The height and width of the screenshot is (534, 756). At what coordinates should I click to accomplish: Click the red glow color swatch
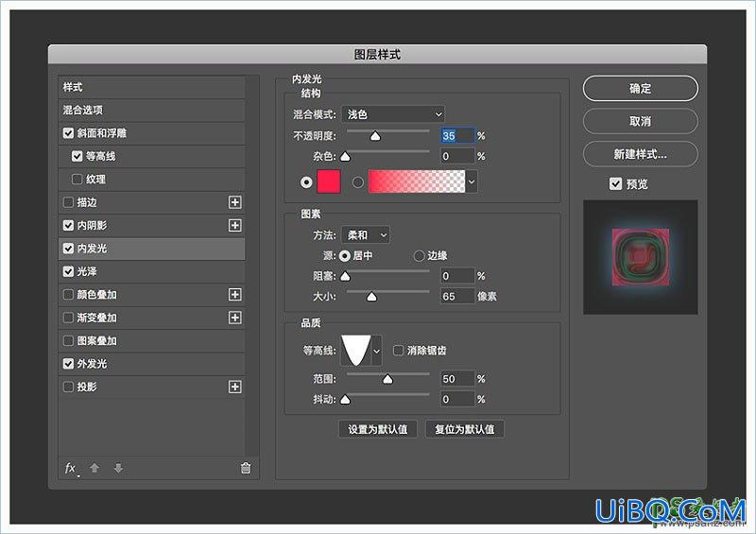[x=329, y=181]
